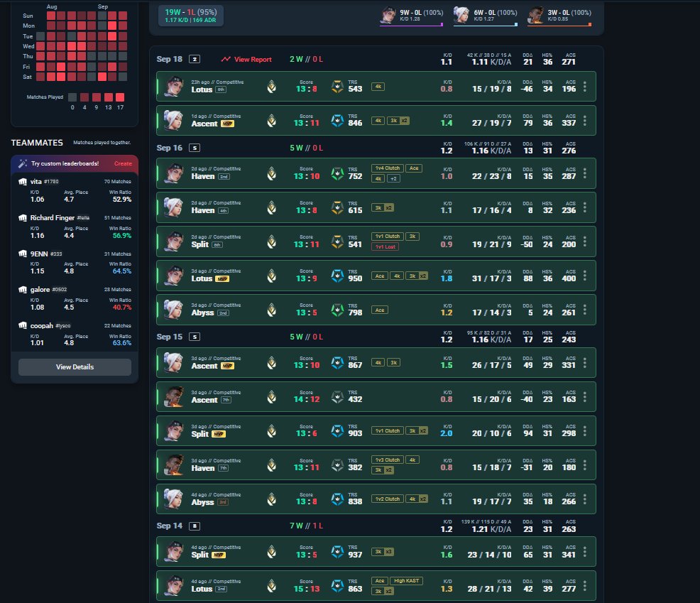
Task: Click rank badge icon on Haven 13:10 match
Action: pyautogui.click(x=271, y=173)
